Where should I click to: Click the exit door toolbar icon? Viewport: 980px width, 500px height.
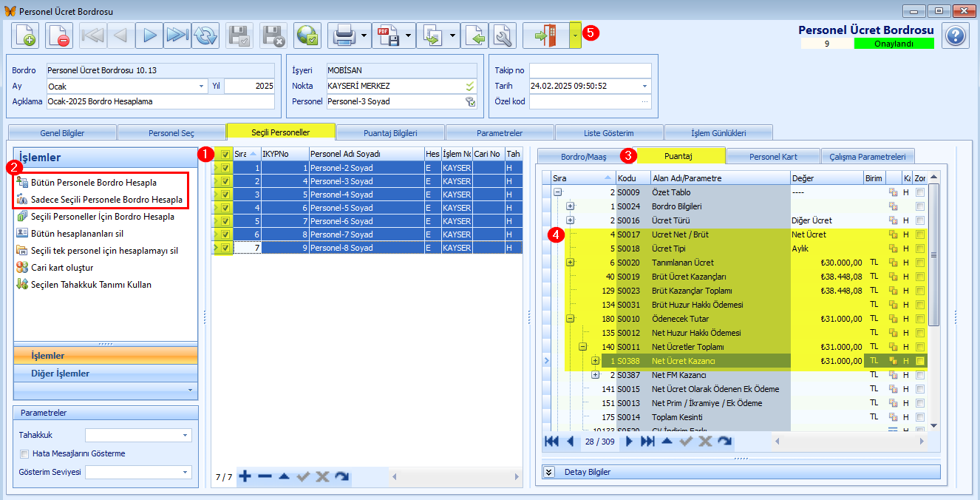click(x=546, y=35)
